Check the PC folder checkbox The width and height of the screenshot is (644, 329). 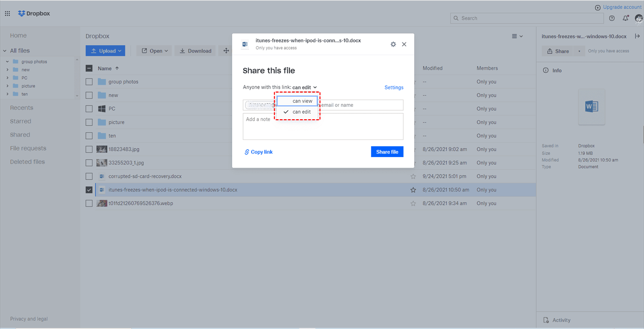point(89,109)
